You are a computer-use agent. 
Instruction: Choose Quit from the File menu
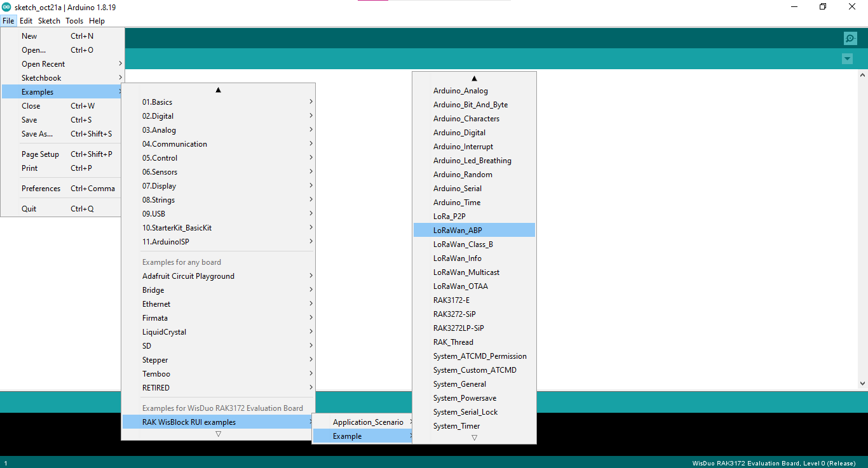pyautogui.click(x=62, y=209)
